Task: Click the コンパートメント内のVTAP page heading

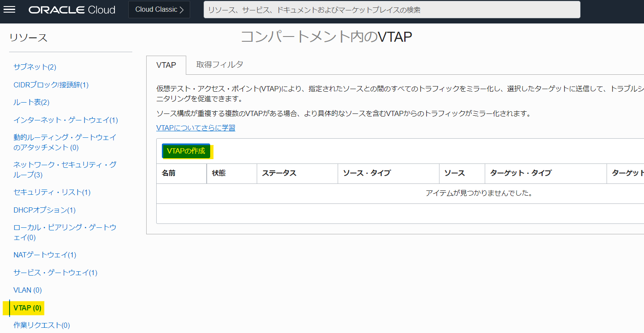Action: (326, 37)
